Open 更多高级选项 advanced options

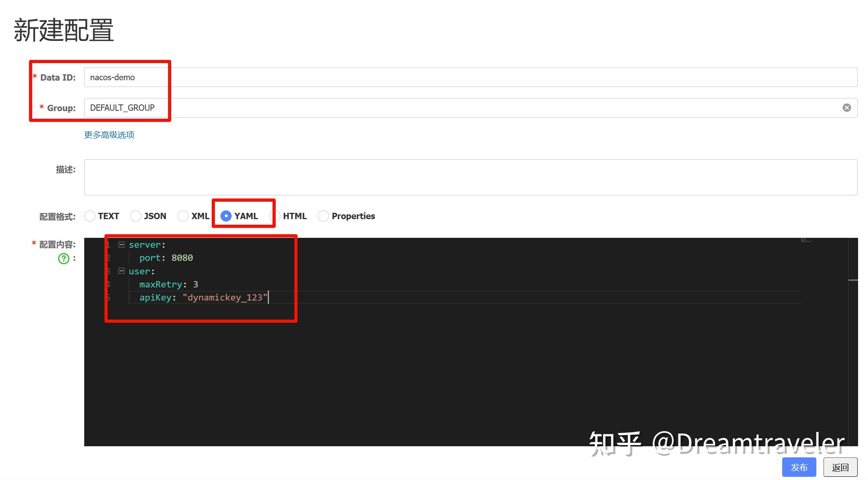click(109, 135)
